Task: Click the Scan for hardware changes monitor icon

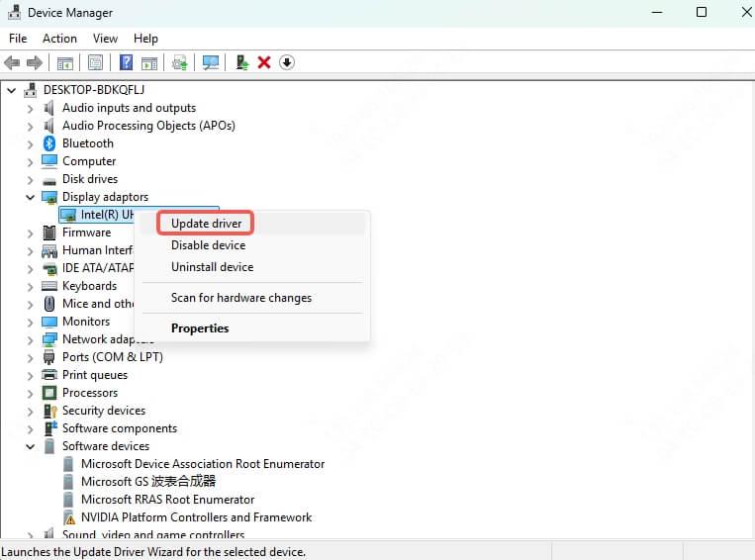Action: [211, 62]
